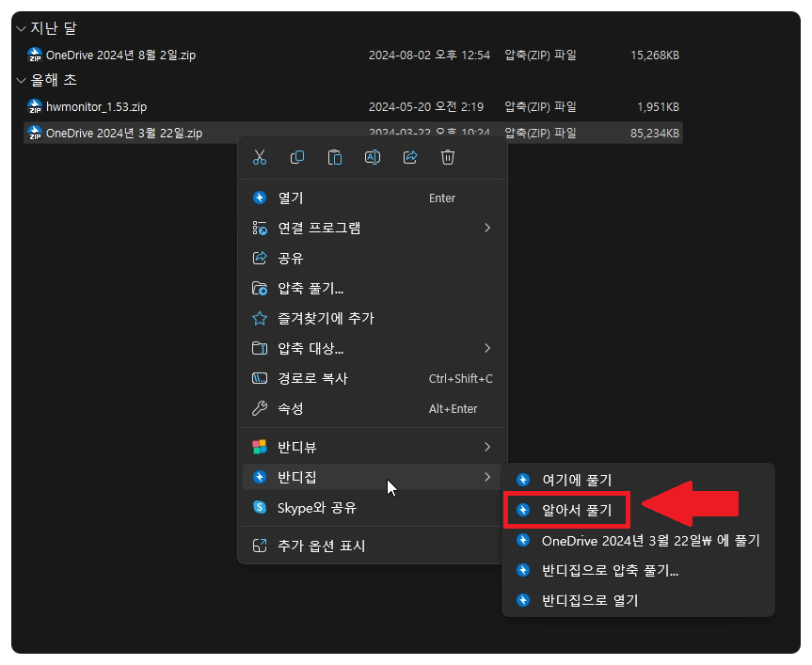Choose 공유 in the context menu
812x665 pixels.
373,259
